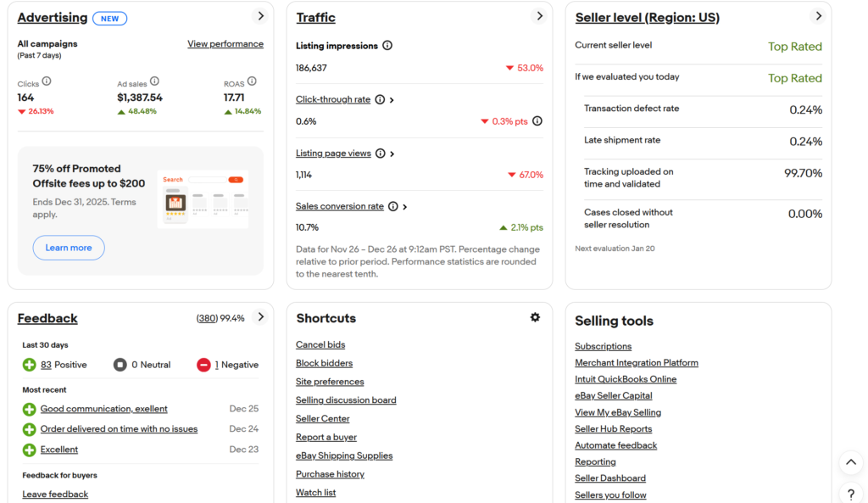Open Merchant Integration Platform tool
868x503 pixels.
[637, 362]
